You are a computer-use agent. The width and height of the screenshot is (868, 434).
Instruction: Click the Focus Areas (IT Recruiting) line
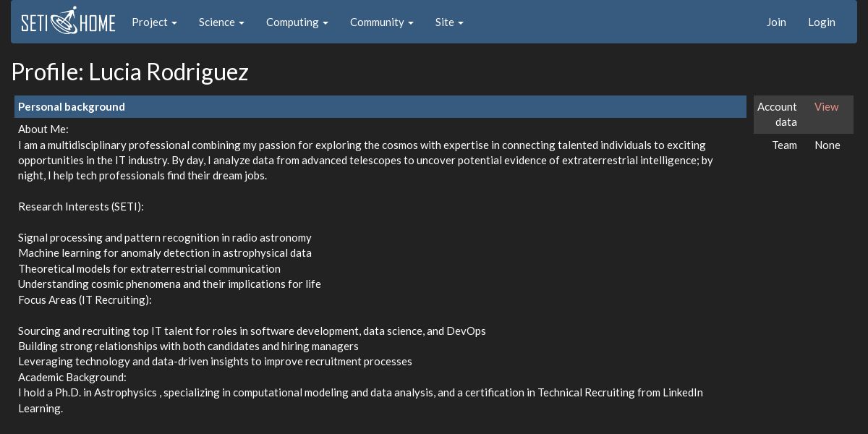coord(85,299)
